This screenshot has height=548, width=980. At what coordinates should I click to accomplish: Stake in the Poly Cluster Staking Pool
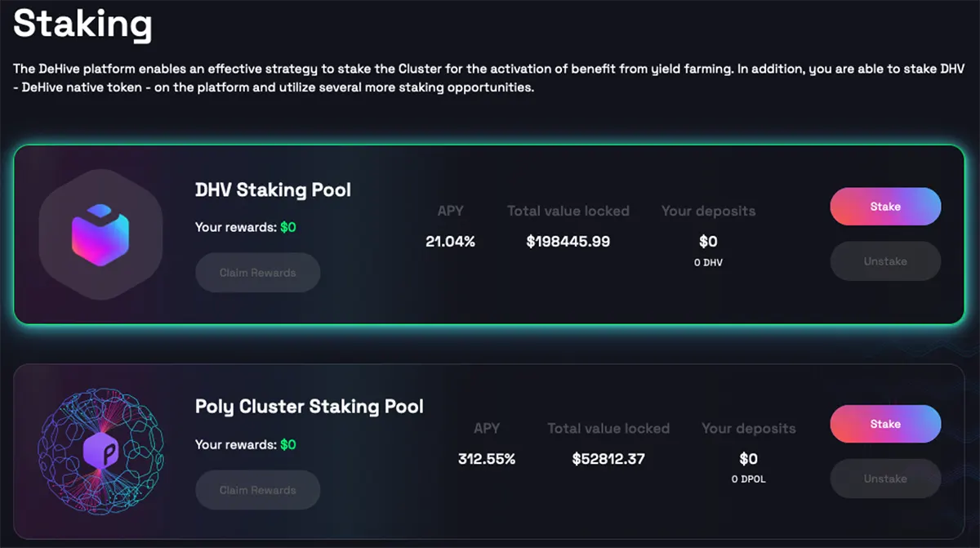[885, 424]
